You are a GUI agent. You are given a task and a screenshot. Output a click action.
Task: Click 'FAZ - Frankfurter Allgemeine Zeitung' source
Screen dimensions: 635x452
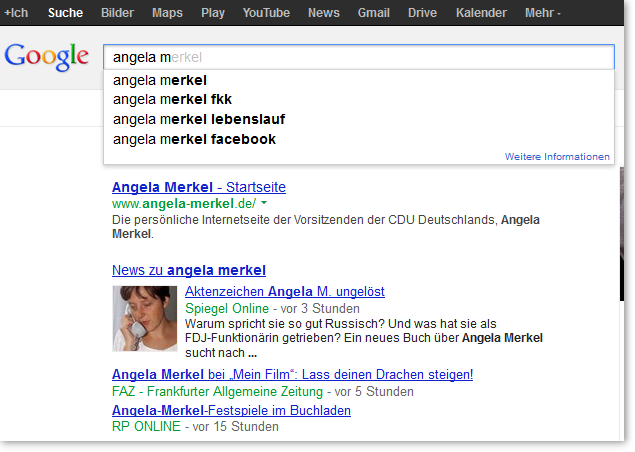[217, 392]
